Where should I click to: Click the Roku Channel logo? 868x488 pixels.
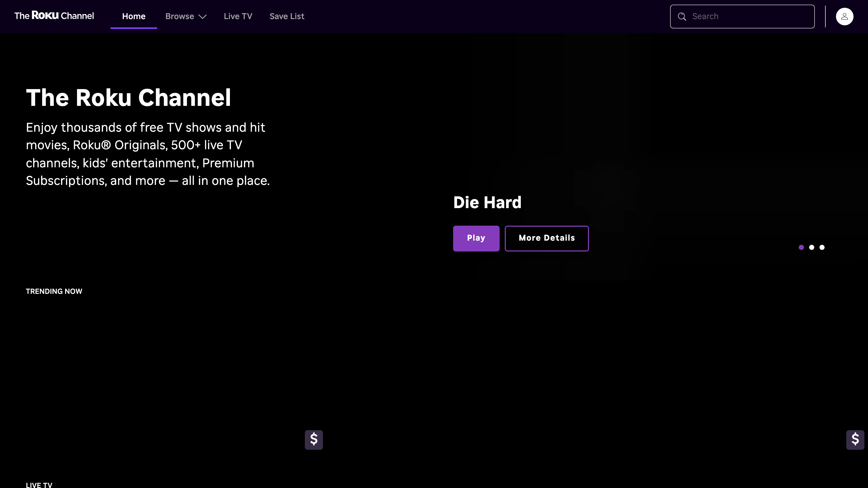tap(54, 16)
